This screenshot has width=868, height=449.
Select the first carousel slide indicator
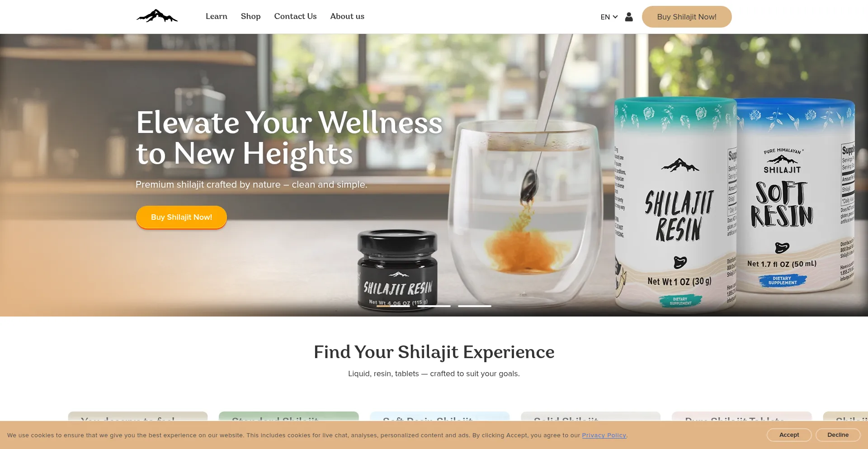point(393,306)
